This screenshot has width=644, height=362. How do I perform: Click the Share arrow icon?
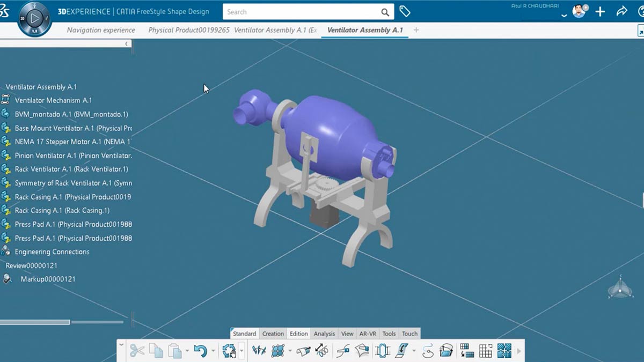click(x=621, y=11)
